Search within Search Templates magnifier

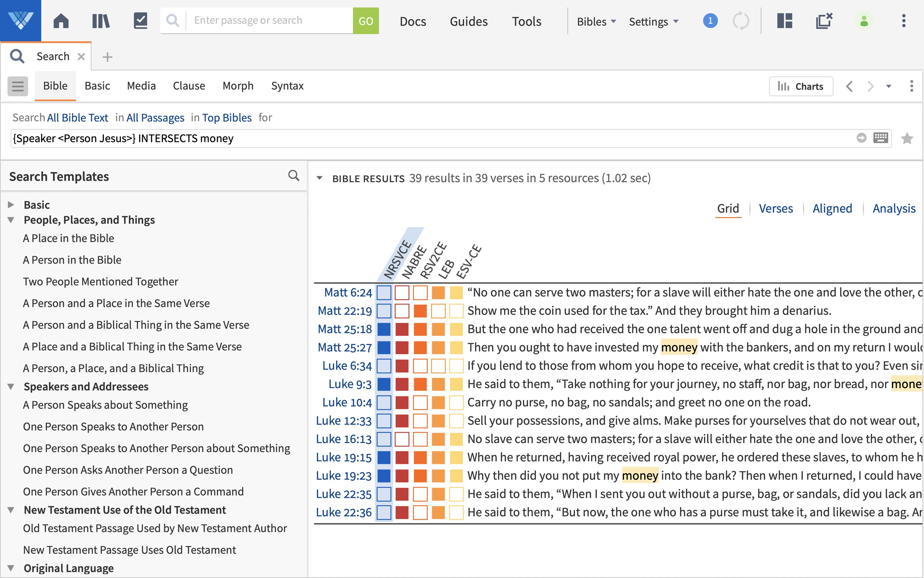[294, 176]
